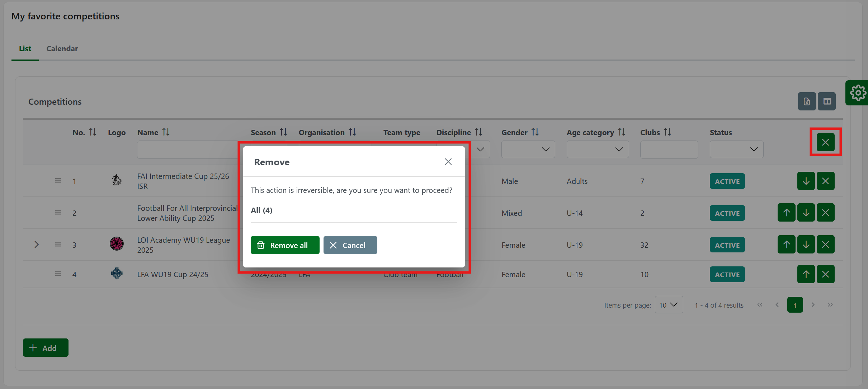This screenshot has width=868, height=389.
Task: Open Items per page dropdown
Action: click(669, 305)
